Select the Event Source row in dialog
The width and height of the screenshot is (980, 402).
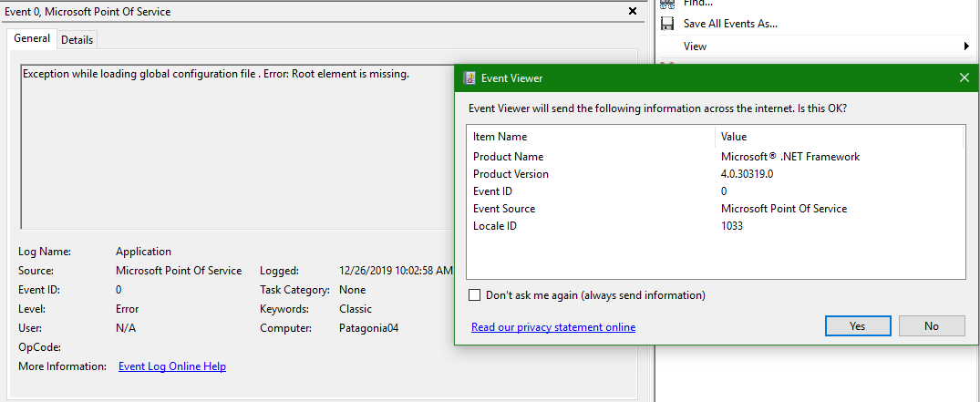(716, 209)
